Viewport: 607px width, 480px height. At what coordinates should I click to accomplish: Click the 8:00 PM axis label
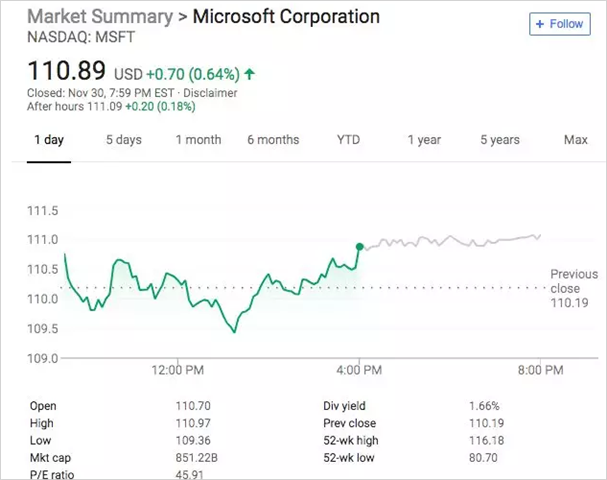pos(541,370)
